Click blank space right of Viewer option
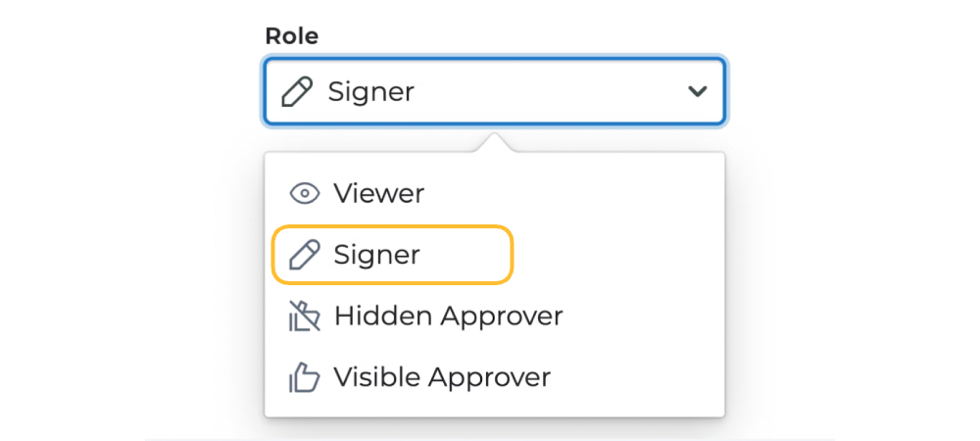980x441 pixels. coord(588,194)
